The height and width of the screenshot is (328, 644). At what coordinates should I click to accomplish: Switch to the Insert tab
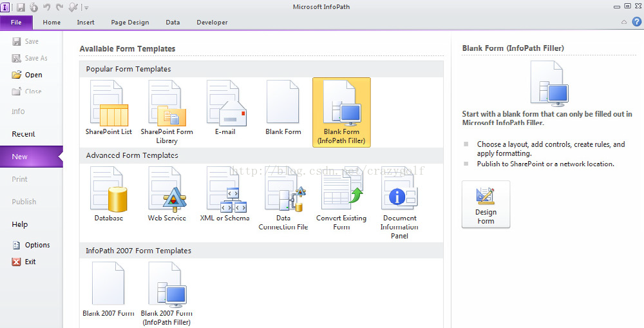86,22
